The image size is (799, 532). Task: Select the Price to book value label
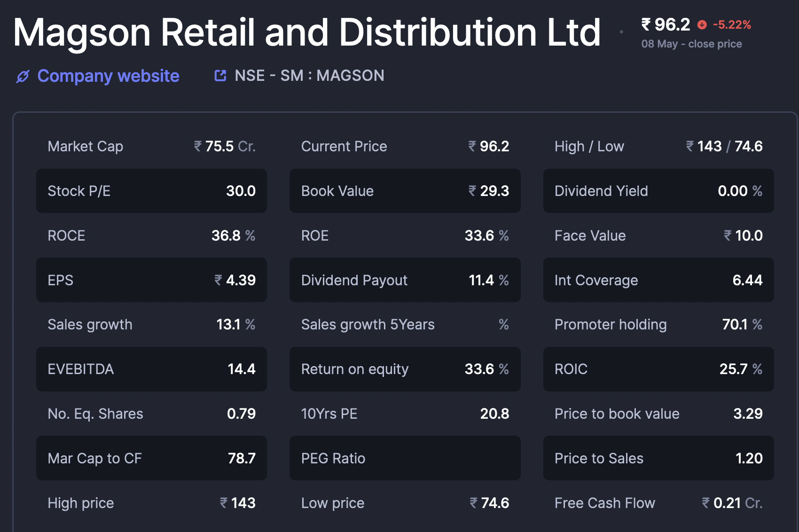point(617,414)
